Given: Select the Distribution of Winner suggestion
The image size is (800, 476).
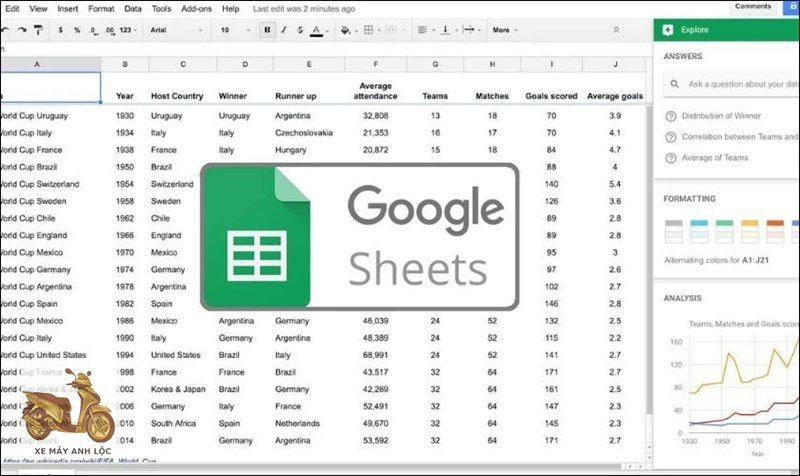Looking at the screenshot, I should tap(721, 116).
